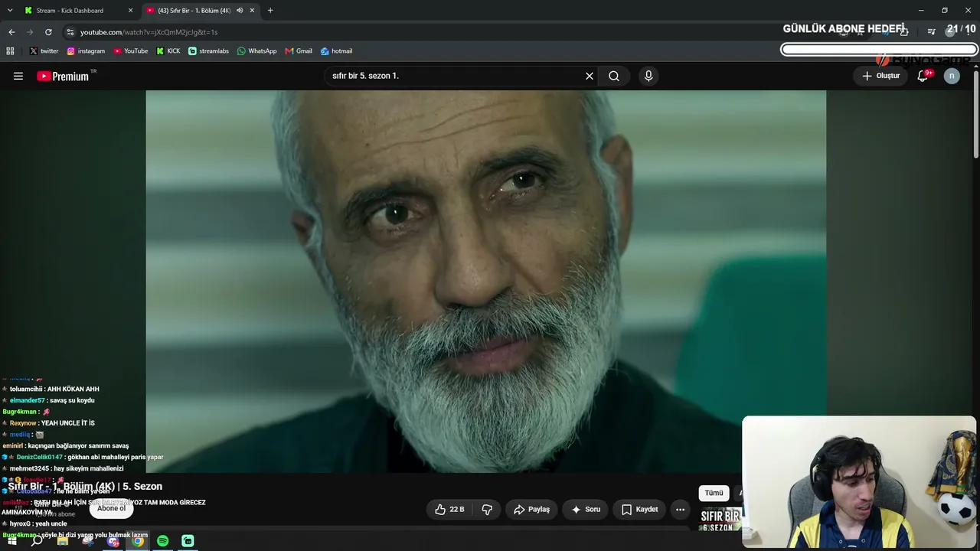The width and height of the screenshot is (980, 551).
Task: Open more actions three-dot menu
Action: [680, 509]
